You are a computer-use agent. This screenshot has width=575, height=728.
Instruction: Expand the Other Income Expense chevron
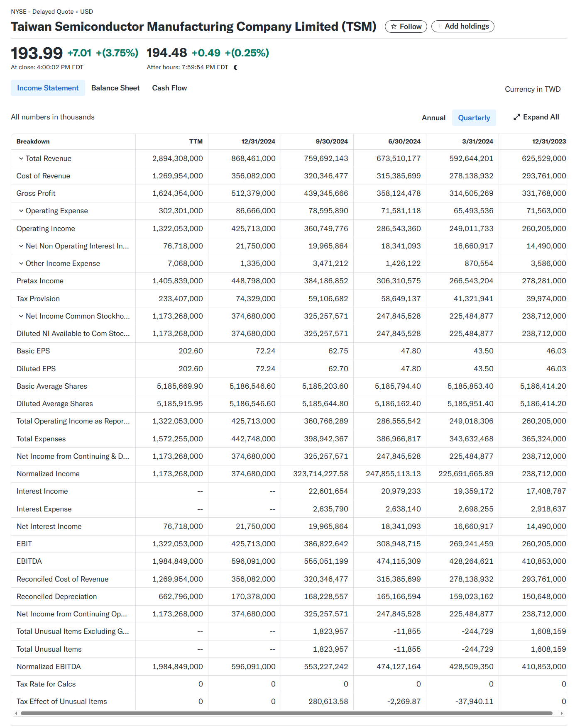click(x=21, y=263)
